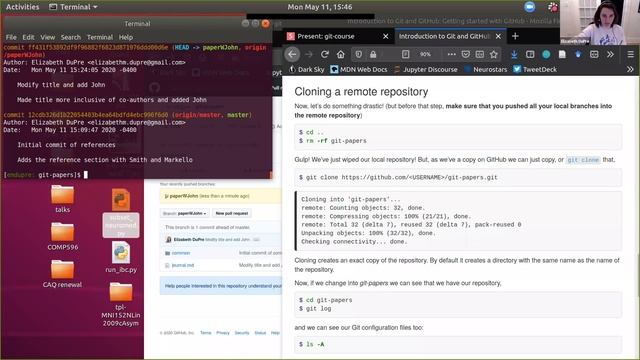Click New pull request button
Screen dimensions: 640x360
(232, 213)
